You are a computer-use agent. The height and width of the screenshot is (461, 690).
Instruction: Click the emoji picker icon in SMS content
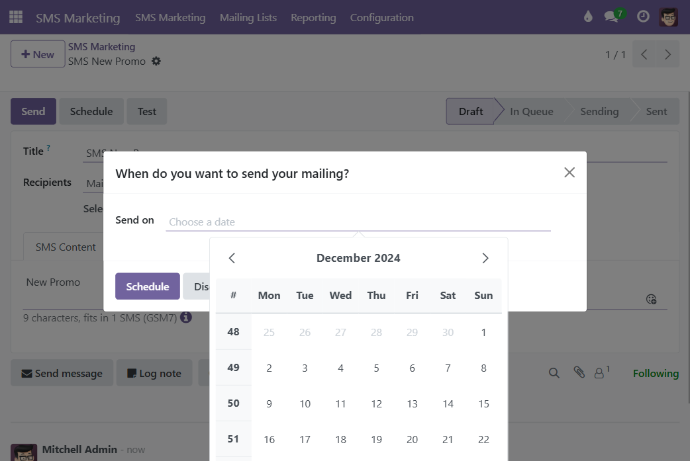tap(651, 299)
